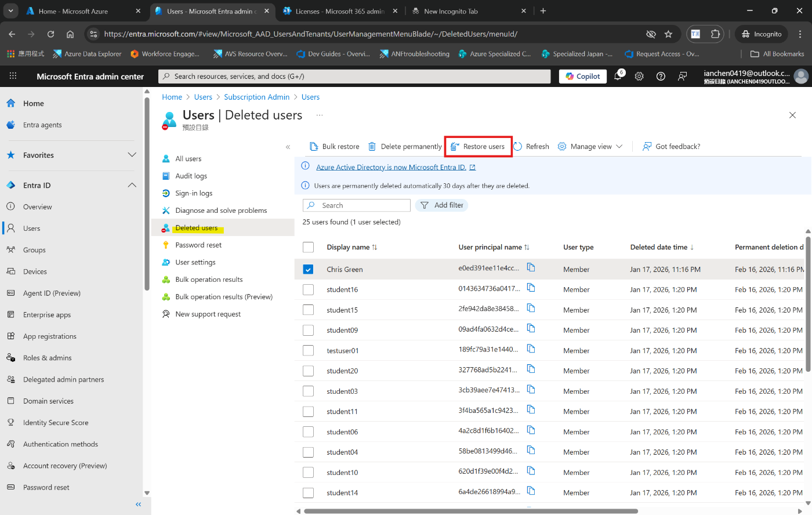812x515 pixels.
Task: Collapse the left navigation sidebar
Action: [x=138, y=505]
